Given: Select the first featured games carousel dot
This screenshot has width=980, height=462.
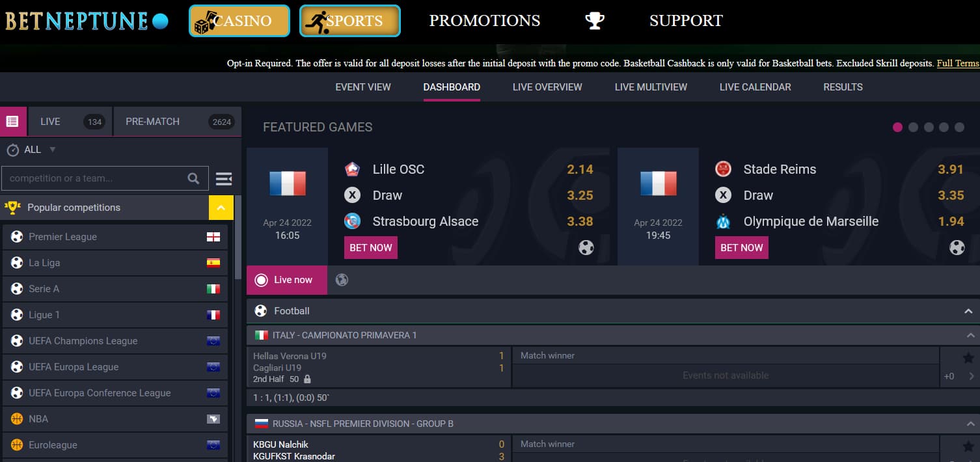Looking at the screenshot, I should tap(897, 128).
